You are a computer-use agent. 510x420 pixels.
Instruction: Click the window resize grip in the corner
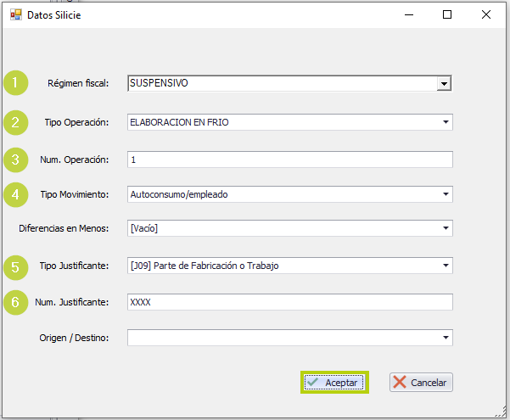pos(502,412)
